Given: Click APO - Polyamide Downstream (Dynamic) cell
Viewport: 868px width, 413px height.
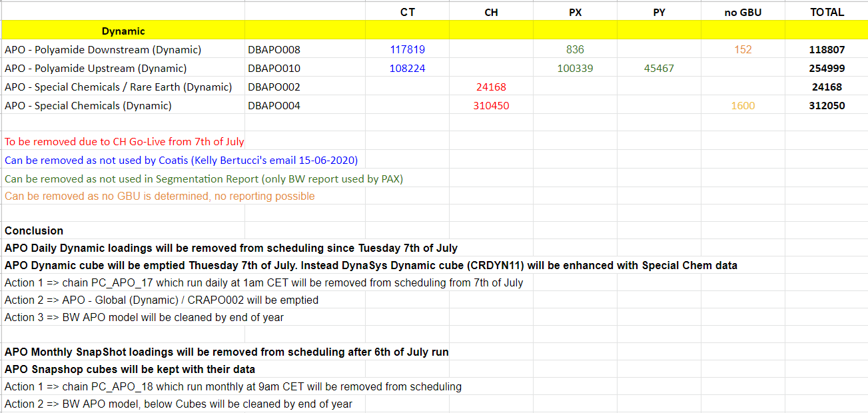Looking at the screenshot, I should pyautogui.click(x=103, y=49).
